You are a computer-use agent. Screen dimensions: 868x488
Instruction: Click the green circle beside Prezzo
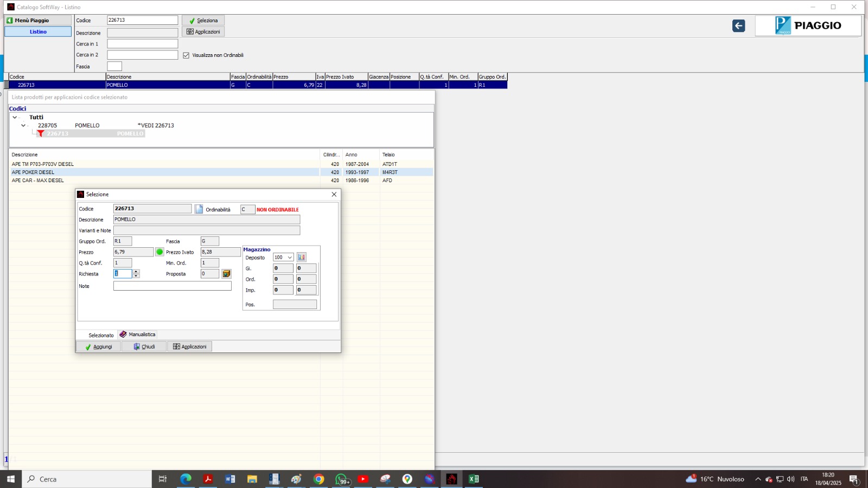[159, 252]
